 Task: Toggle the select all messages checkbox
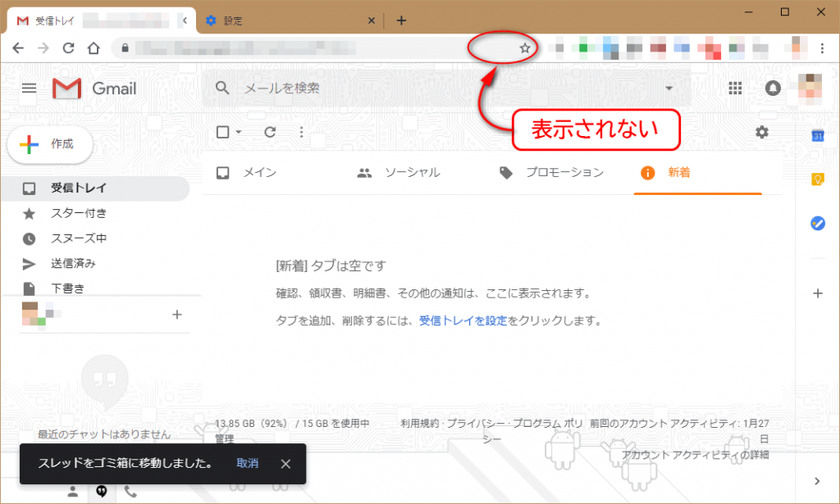click(x=222, y=132)
